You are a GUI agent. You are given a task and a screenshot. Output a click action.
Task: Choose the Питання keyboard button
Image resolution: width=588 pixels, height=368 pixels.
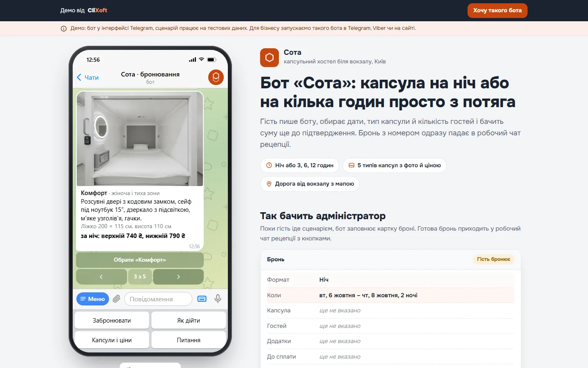click(x=189, y=340)
